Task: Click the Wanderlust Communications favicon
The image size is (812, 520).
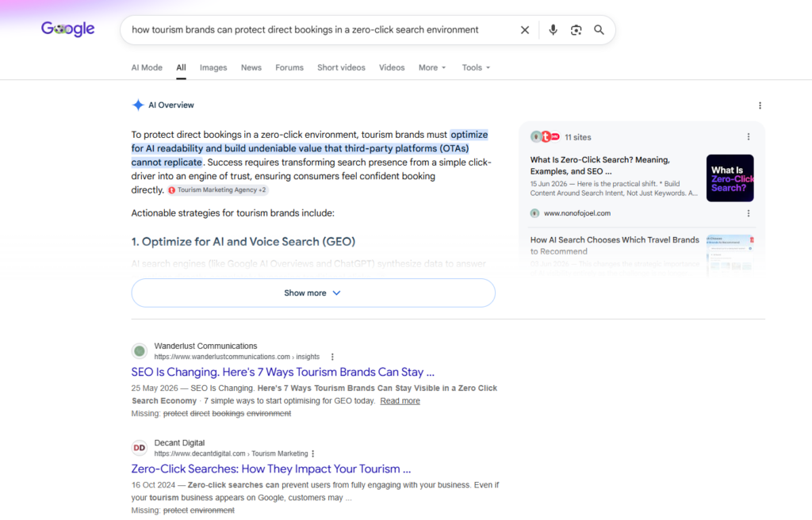Action: tap(140, 351)
